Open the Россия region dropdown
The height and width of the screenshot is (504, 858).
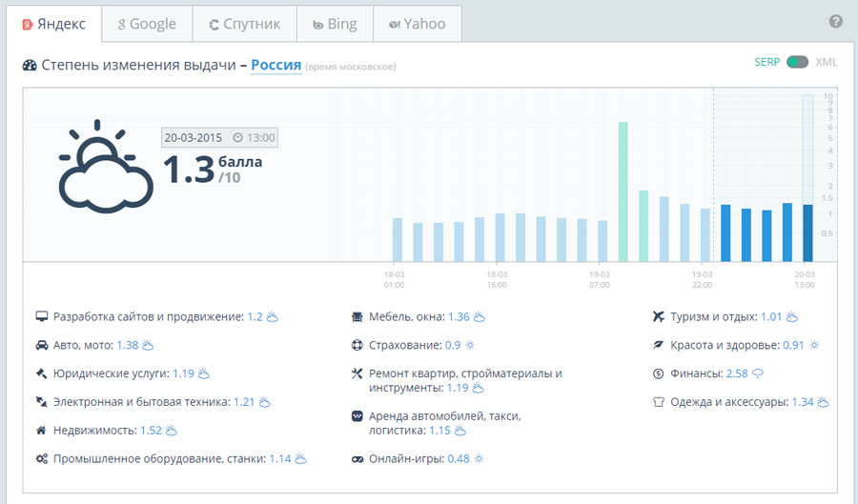pyautogui.click(x=276, y=65)
